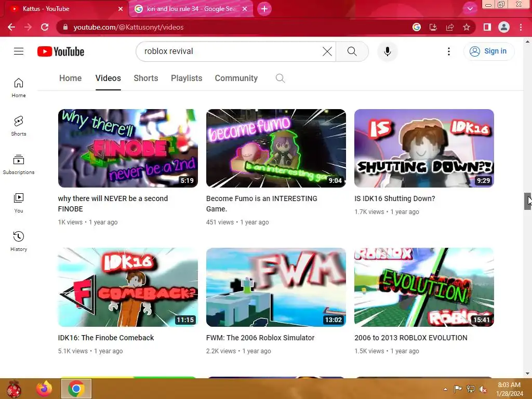Click the muted speaker tray icon

pos(483,389)
